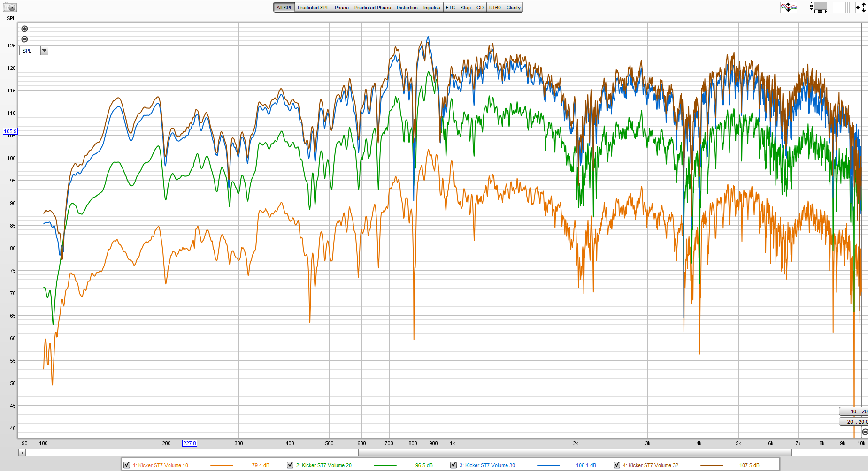Click the 106.1 dB readout

(586, 465)
